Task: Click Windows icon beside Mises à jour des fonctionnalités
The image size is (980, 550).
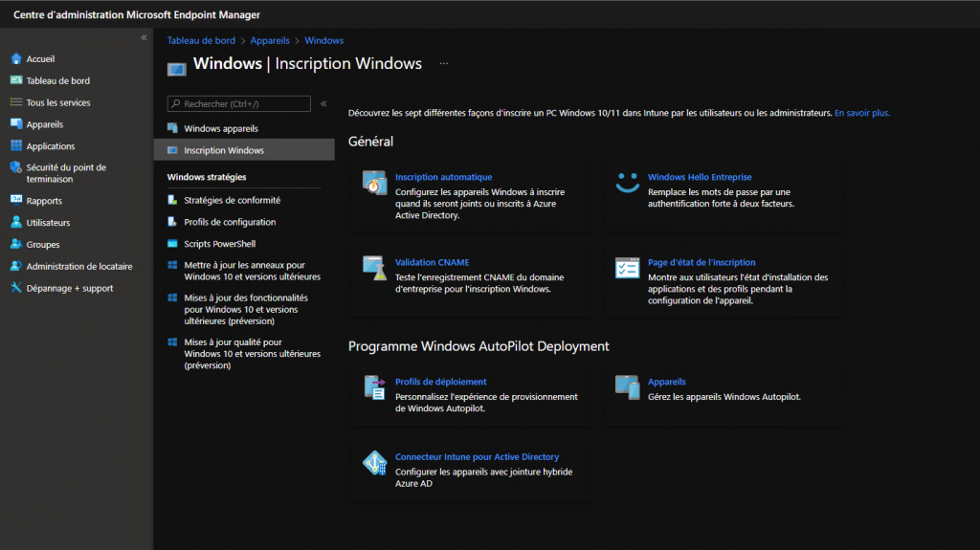Action: (x=172, y=297)
